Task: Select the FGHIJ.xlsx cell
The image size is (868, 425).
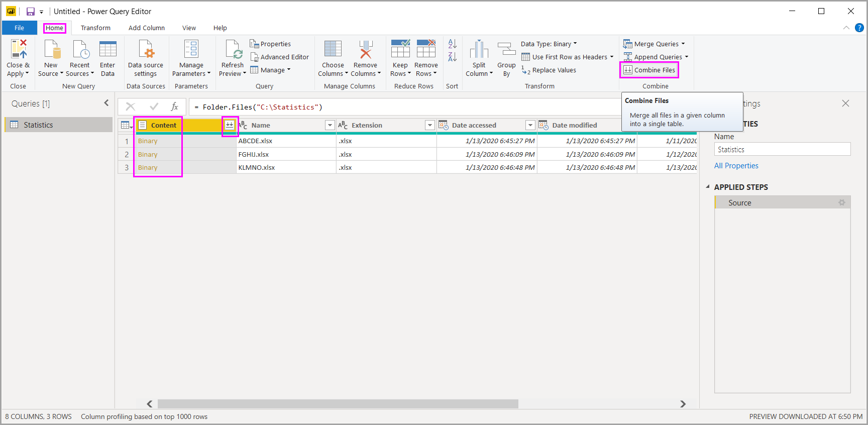Action: [x=286, y=154]
